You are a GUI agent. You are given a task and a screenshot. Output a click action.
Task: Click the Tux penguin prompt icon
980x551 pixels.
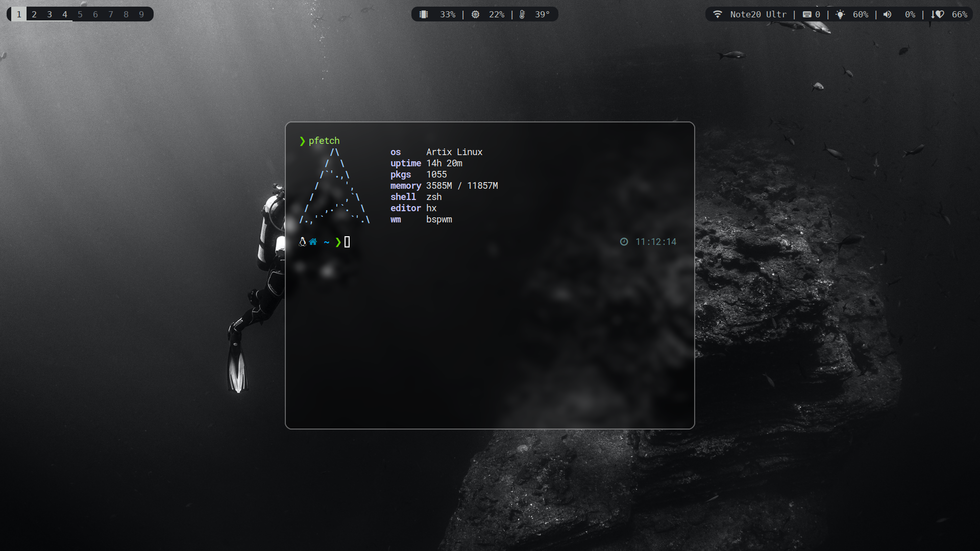[302, 242]
